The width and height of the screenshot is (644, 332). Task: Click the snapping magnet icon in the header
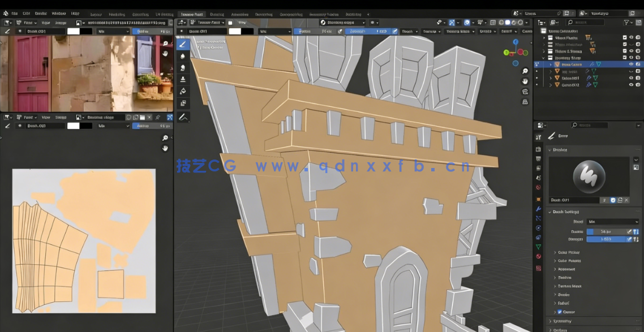452,22
